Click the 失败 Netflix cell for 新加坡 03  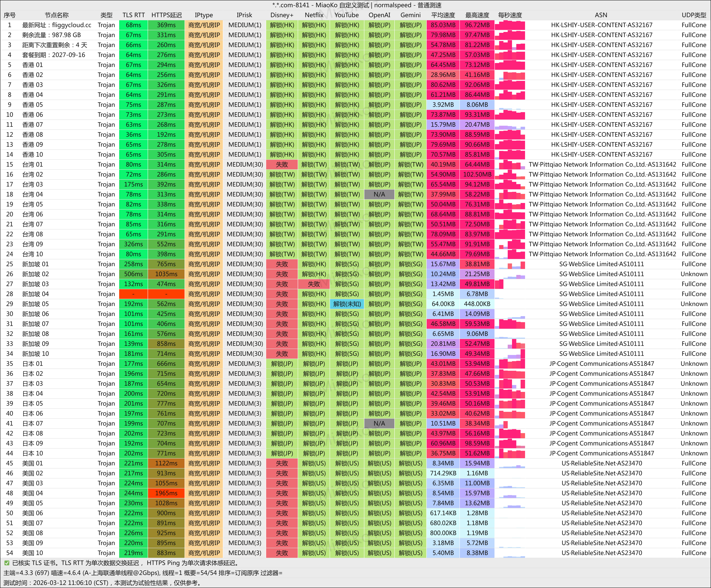[314, 284]
